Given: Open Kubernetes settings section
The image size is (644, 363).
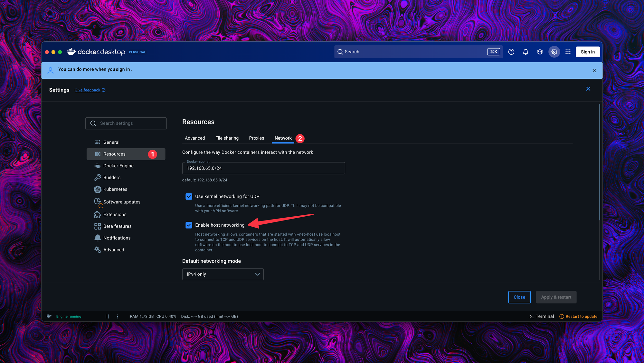Looking at the screenshot, I should click(x=126, y=189).
